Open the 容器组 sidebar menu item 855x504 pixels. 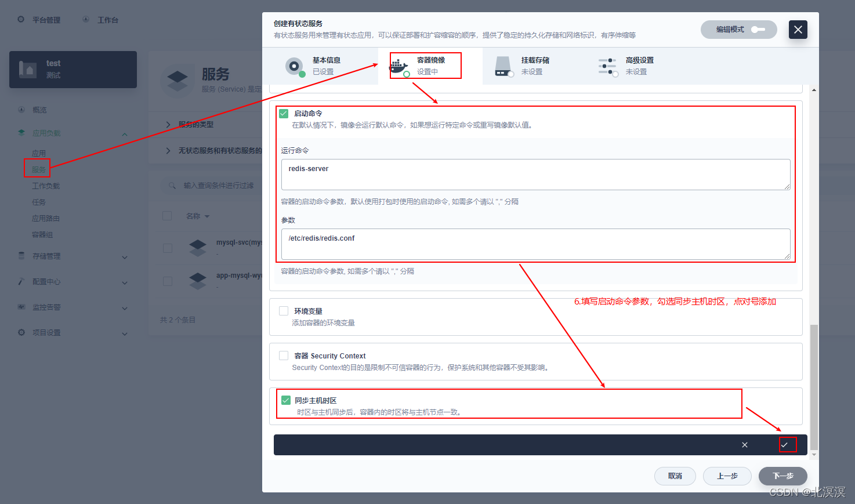click(42, 235)
